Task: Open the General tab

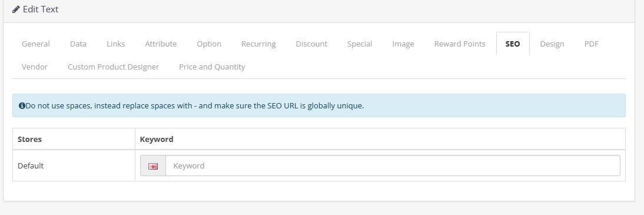Action: click(x=36, y=44)
